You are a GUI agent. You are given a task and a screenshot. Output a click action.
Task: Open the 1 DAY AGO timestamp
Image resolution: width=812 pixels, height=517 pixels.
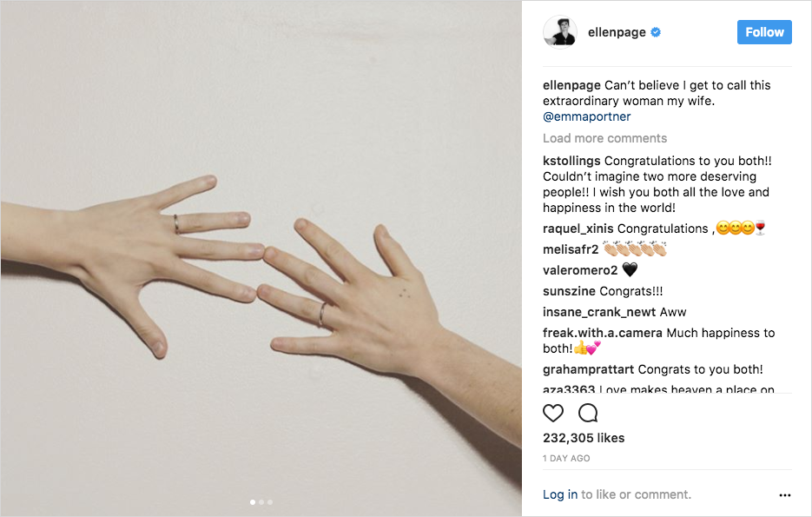point(566,458)
